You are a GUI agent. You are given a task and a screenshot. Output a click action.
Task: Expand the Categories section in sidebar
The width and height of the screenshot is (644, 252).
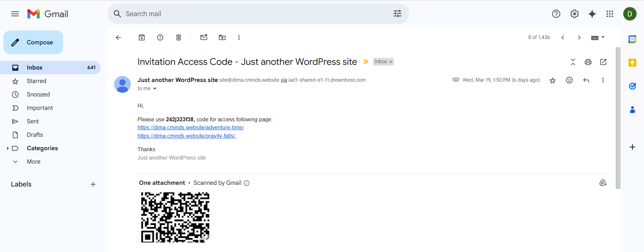tap(7, 148)
